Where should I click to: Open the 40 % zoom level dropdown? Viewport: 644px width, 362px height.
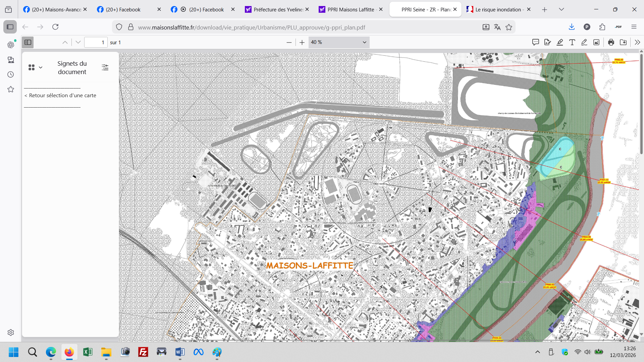[x=339, y=42]
